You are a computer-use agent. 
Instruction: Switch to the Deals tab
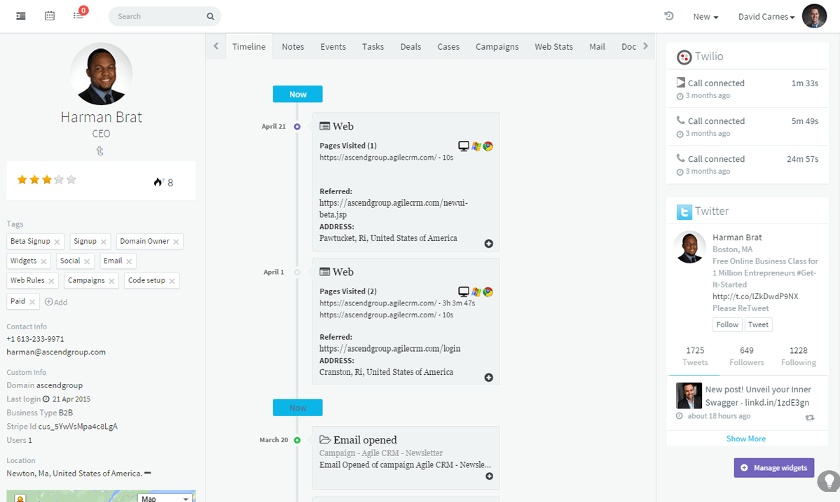pyautogui.click(x=410, y=47)
